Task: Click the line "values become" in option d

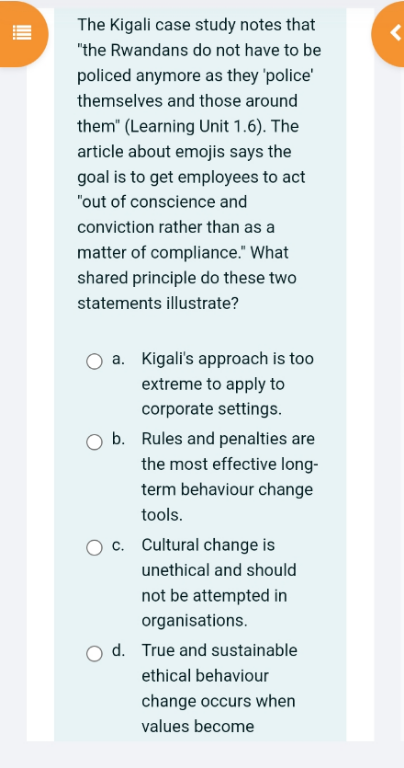Action: tap(198, 726)
